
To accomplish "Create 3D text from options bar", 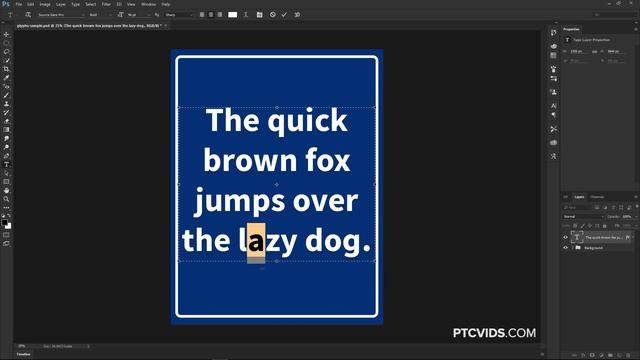I will 297,15.
